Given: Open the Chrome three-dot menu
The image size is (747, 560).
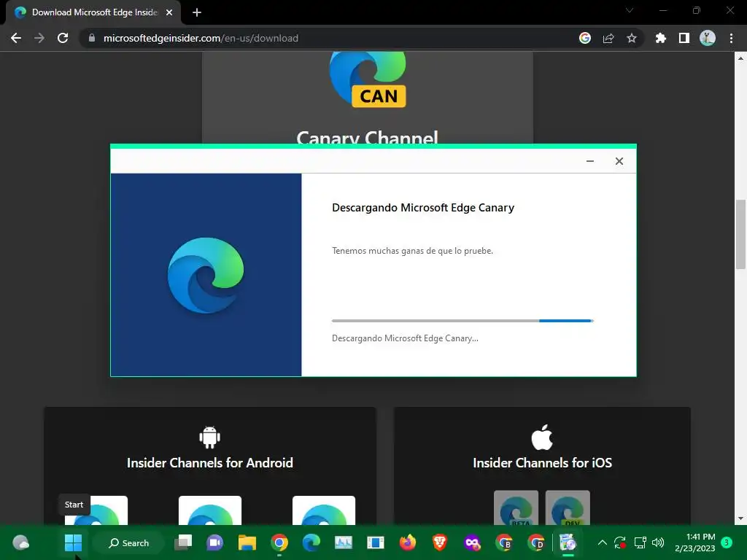Looking at the screenshot, I should pyautogui.click(x=731, y=38).
